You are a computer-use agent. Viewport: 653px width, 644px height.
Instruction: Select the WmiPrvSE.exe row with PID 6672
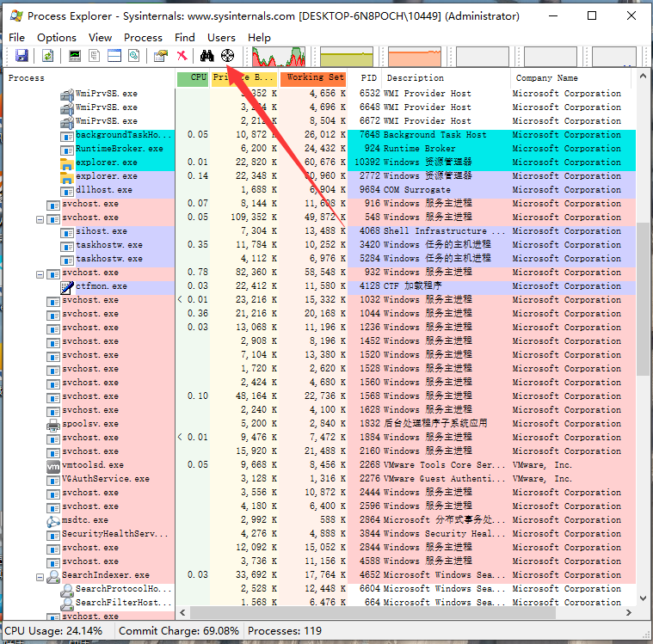[320, 121]
